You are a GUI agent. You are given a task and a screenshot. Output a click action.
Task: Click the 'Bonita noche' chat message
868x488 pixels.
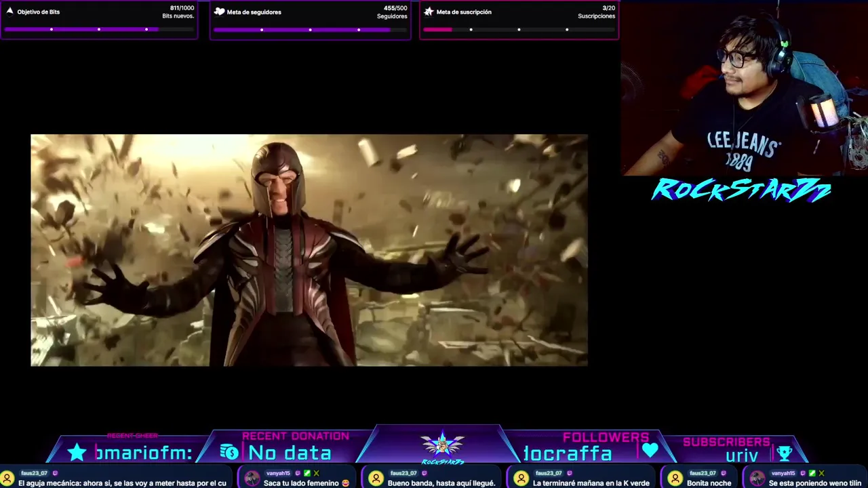pos(709,483)
